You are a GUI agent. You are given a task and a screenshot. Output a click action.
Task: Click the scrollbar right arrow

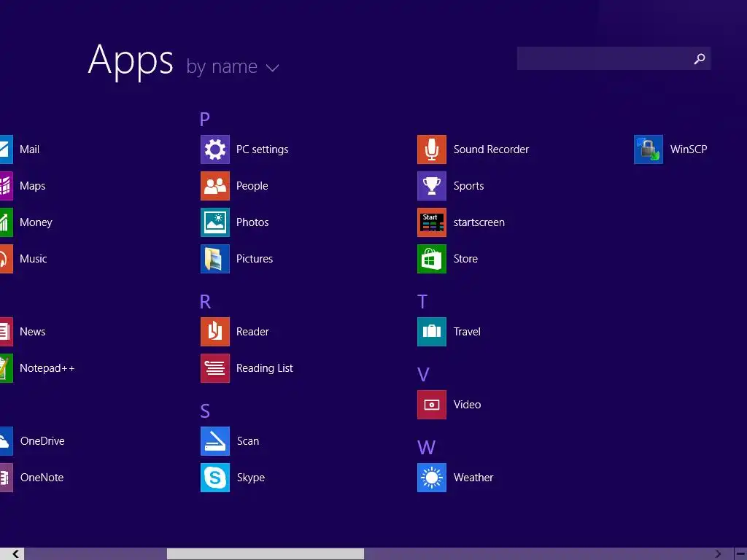pos(718,554)
